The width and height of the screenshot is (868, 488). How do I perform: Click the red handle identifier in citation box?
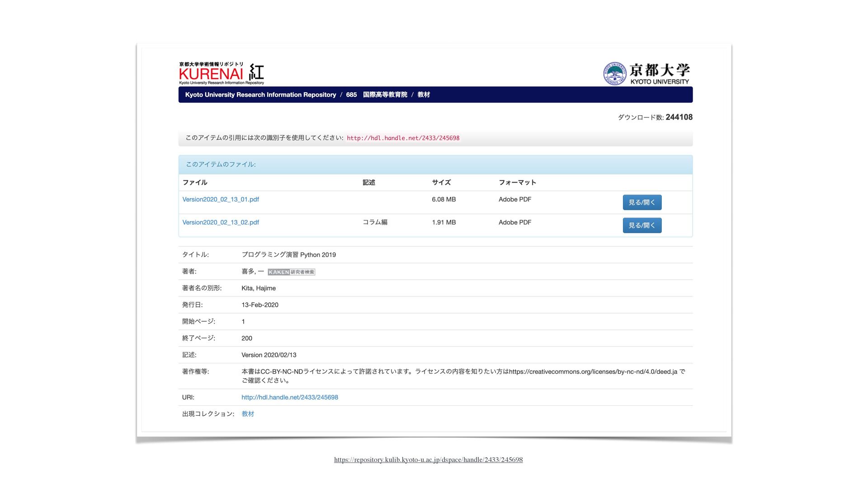click(403, 138)
